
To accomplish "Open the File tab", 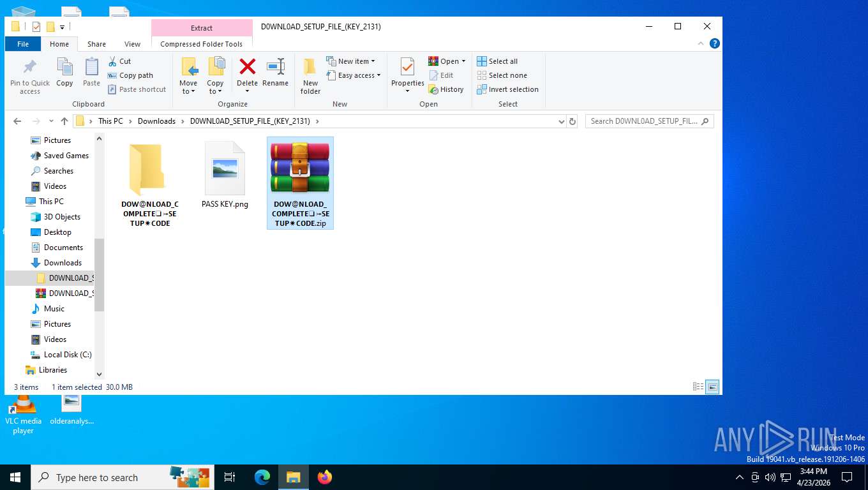I will (23, 44).
